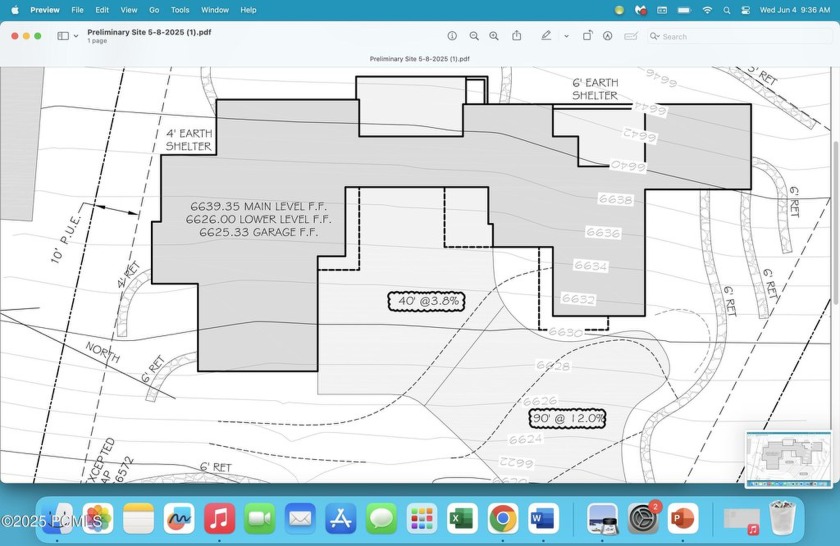Viewport: 840px width, 546px height.
Task: Expand the sidebar view options chevron
Action: (x=76, y=36)
